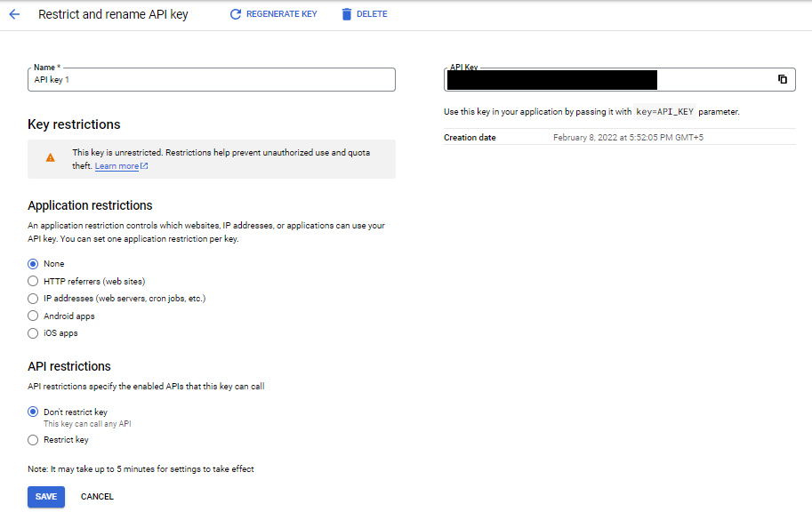The width and height of the screenshot is (812, 520).
Task: Click the REGENERATE KEY button label
Action: point(282,14)
